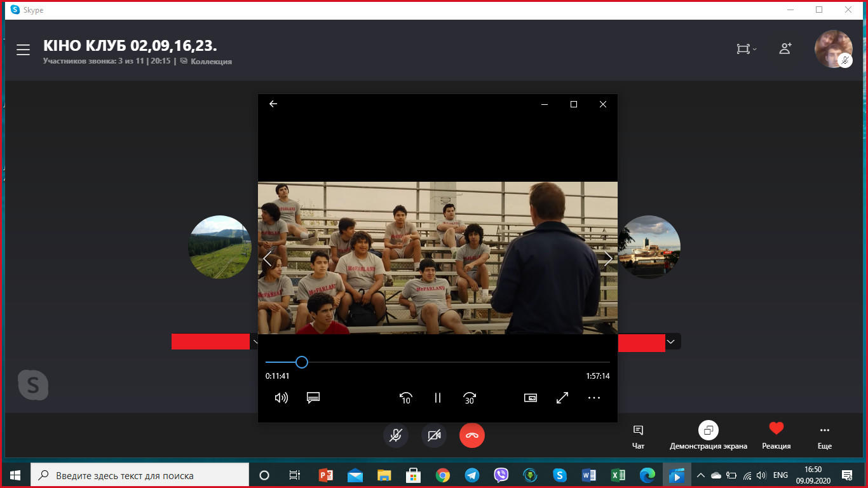Image resolution: width=868 pixels, height=488 pixels.
Task: Skip forward 30 seconds
Action: (470, 398)
